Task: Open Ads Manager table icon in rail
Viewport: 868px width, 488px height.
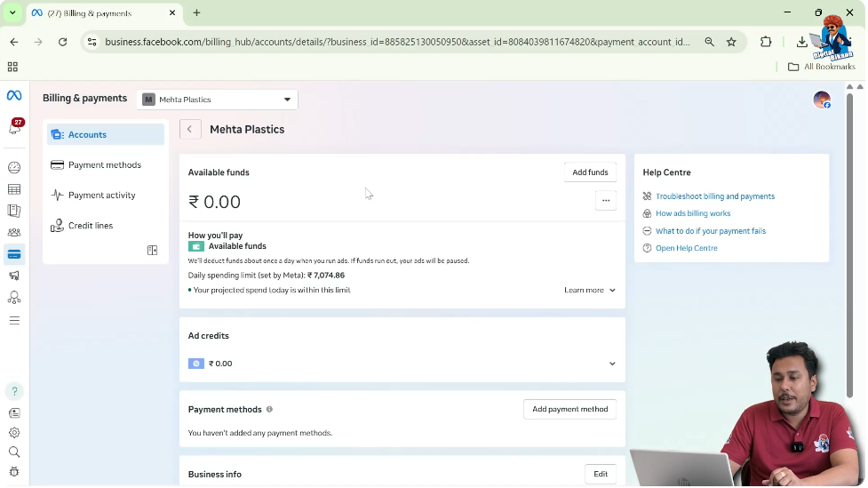Action: [14, 189]
